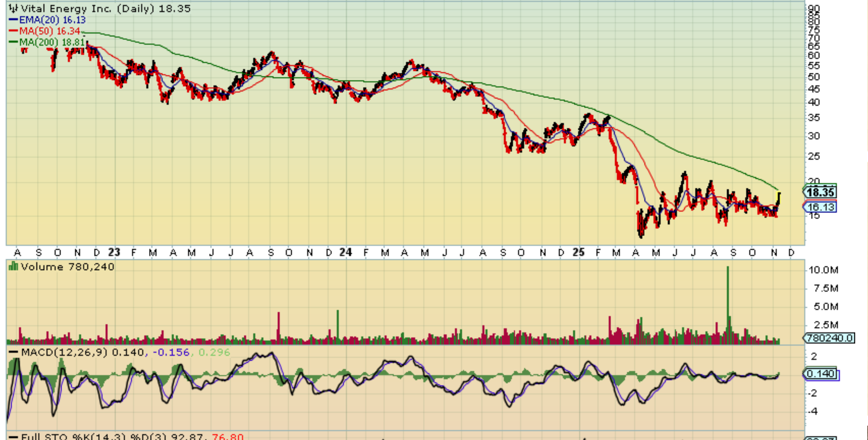This screenshot has width=868, height=440.
Task: Click the 24 year marker on time axis
Action: 346,252
